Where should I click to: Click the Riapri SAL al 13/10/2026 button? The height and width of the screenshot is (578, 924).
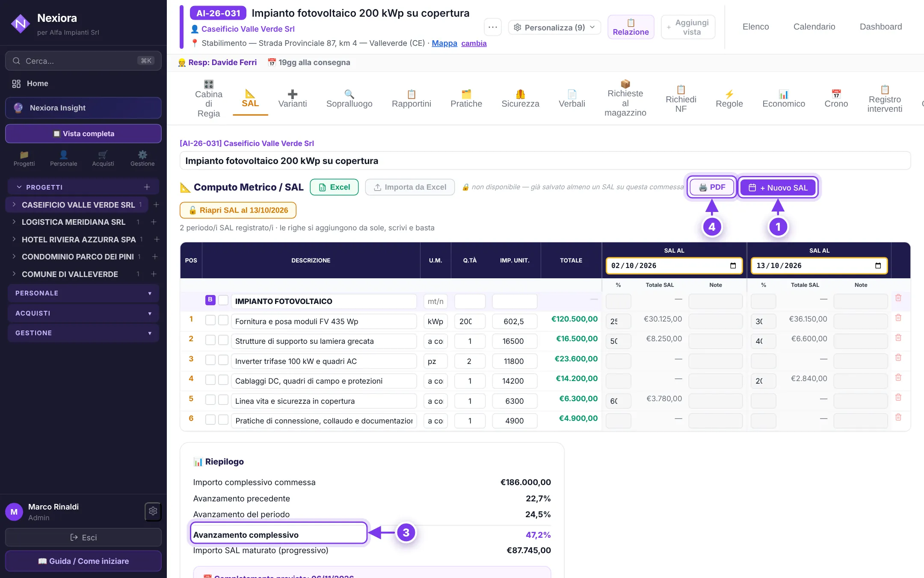(238, 210)
